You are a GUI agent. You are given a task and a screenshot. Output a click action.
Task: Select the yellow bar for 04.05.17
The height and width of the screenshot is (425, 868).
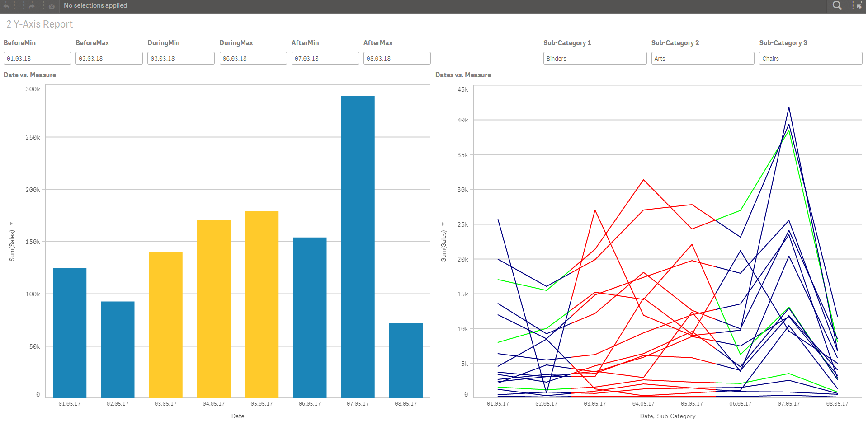point(214,308)
